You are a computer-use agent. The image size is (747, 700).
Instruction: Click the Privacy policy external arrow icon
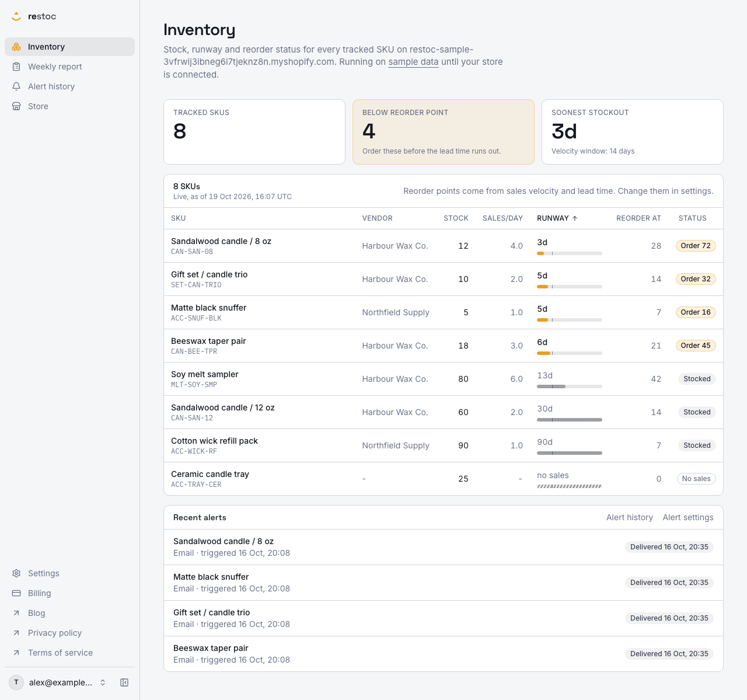(16, 633)
